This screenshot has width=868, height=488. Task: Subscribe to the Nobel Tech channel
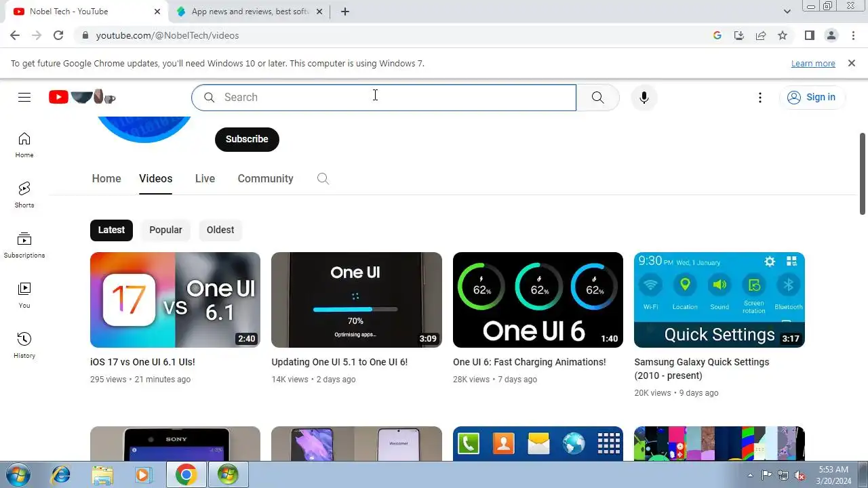(x=247, y=139)
